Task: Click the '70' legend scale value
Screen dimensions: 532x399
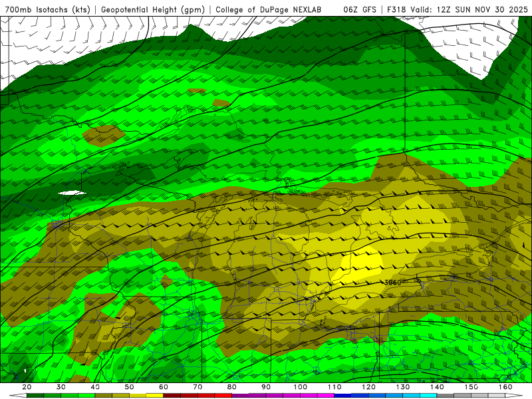Action: coord(198,387)
